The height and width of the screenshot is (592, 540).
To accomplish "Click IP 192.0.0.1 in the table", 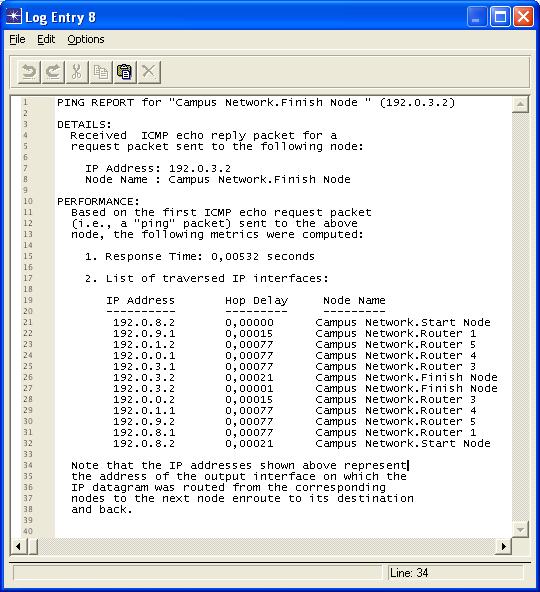I will (x=144, y=355).
